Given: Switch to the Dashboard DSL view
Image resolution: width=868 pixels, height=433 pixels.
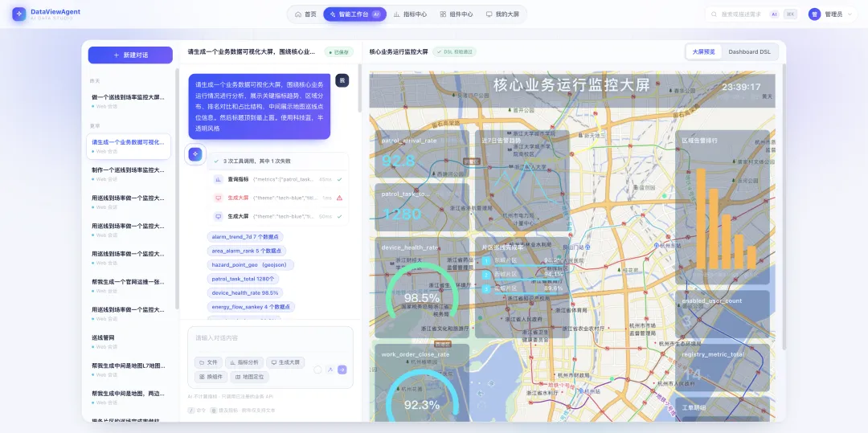Looking at the screenshot, I should pos(749,52).
